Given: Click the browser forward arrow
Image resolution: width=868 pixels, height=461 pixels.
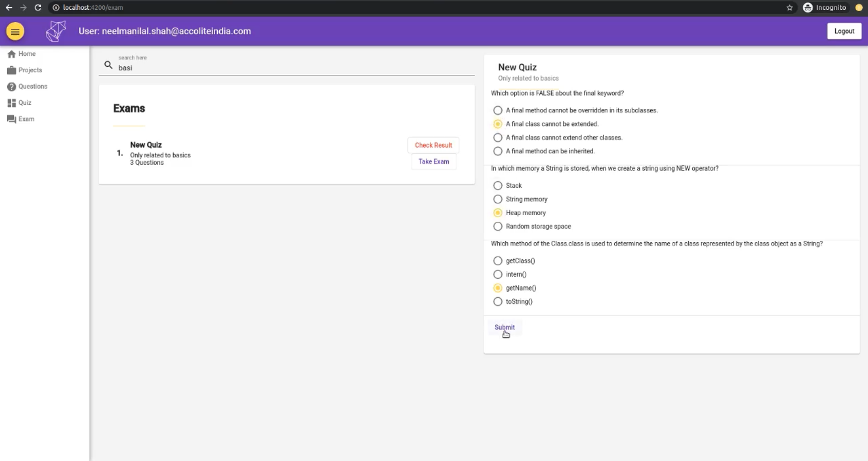Looking at the screenshot, I should 23,8.
